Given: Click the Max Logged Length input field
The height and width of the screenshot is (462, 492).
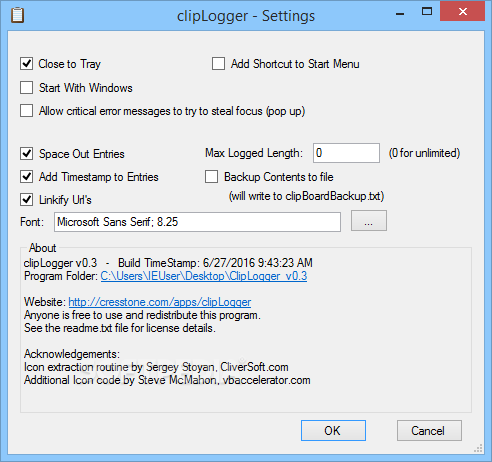Looking at the screenshot, I should click(346, 153).
